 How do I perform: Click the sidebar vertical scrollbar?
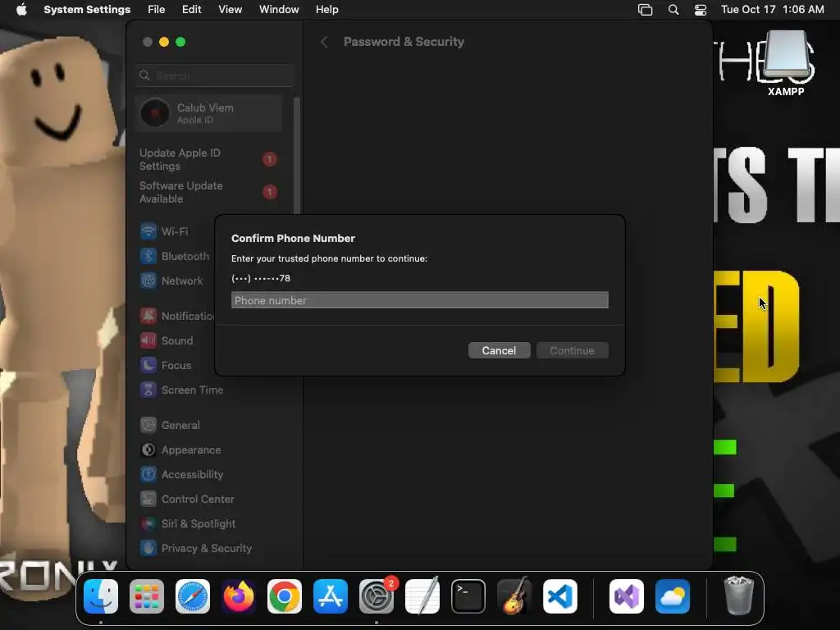click(x=297, y=155)
